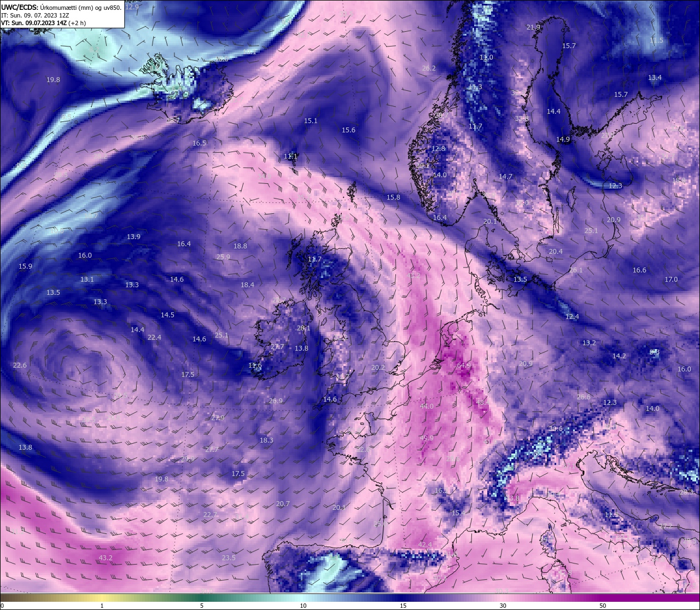Click the 64.9 maximum value over the Netherlands
This screenshot has height=610, width=700.
[464, 365]
